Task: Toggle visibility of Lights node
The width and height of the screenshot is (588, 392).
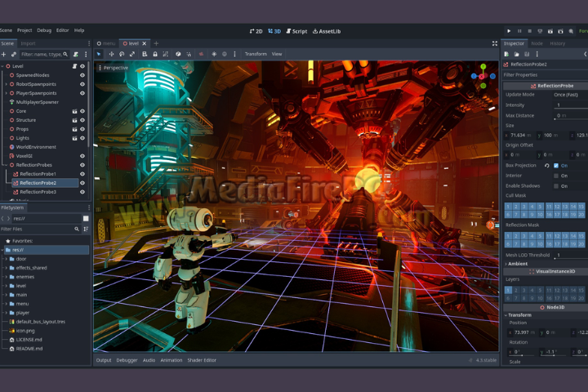Action: click(x=82, y=138)
